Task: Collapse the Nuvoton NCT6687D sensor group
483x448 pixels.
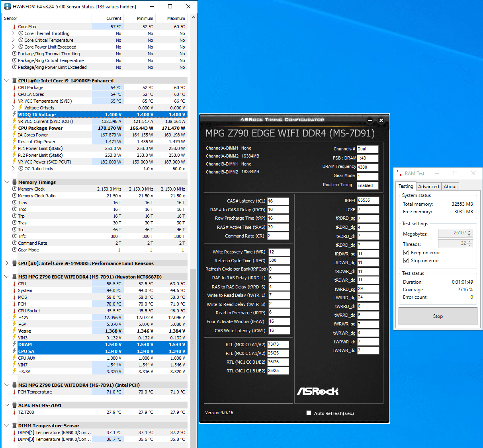Action: [6, 277]
